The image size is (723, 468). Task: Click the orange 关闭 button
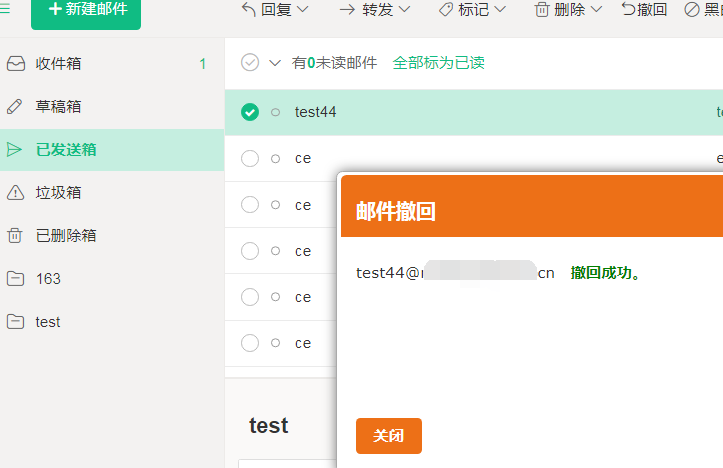(x=388, y=436)
